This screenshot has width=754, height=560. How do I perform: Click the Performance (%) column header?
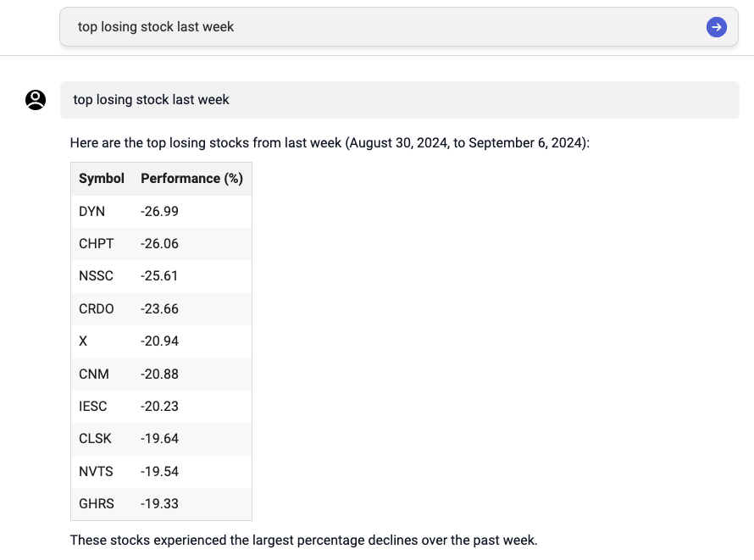coord(191,178)
